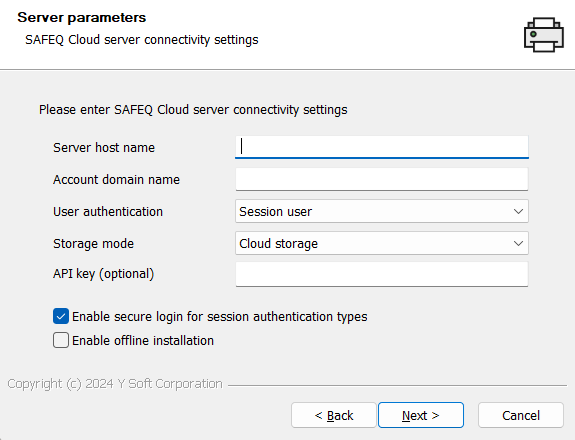Click the chevron arrow beside Session user

tap(518, 211)
